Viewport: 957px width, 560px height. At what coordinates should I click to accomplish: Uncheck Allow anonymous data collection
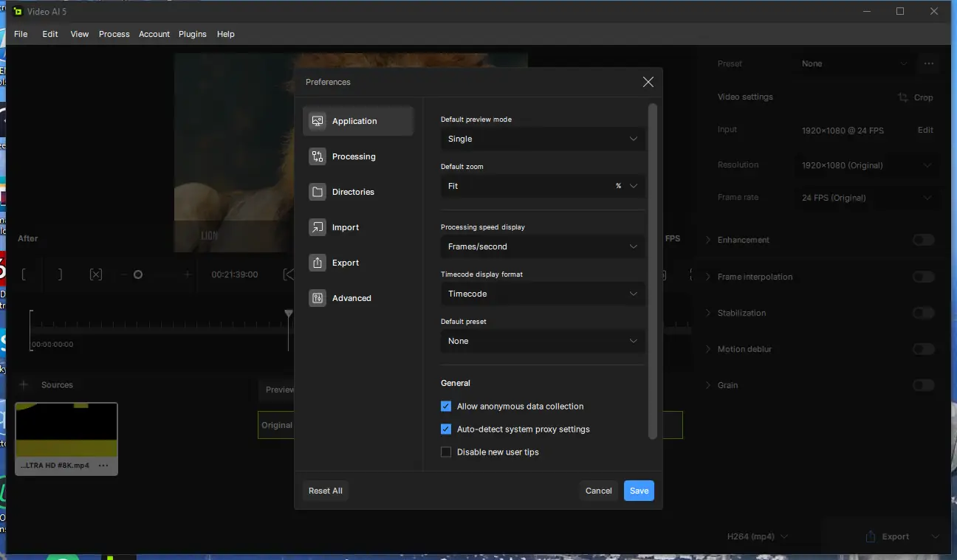(446, 407)
